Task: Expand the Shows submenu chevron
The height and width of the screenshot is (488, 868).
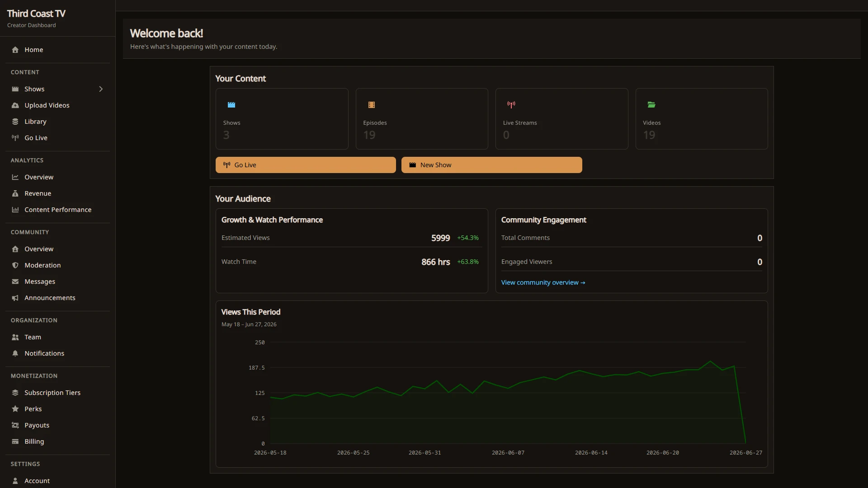Action: click(x=101, y=89)
